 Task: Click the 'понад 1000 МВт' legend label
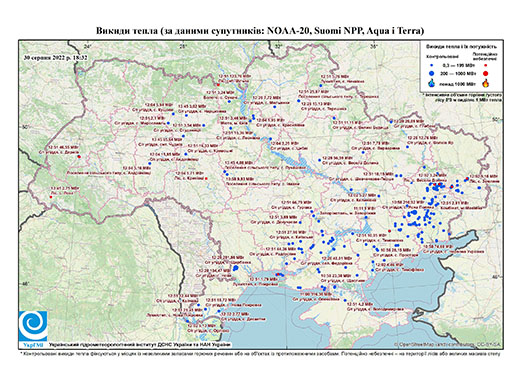[458, 83]
